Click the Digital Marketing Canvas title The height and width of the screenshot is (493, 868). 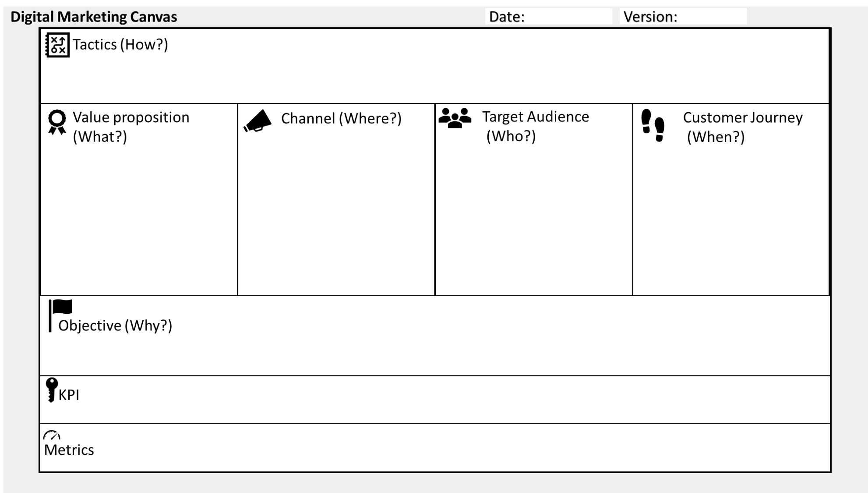point(94,17)
